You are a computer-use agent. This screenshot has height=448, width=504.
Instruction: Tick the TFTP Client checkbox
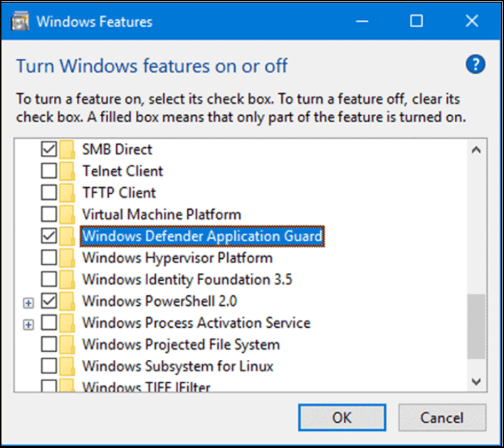click(49, 193)
